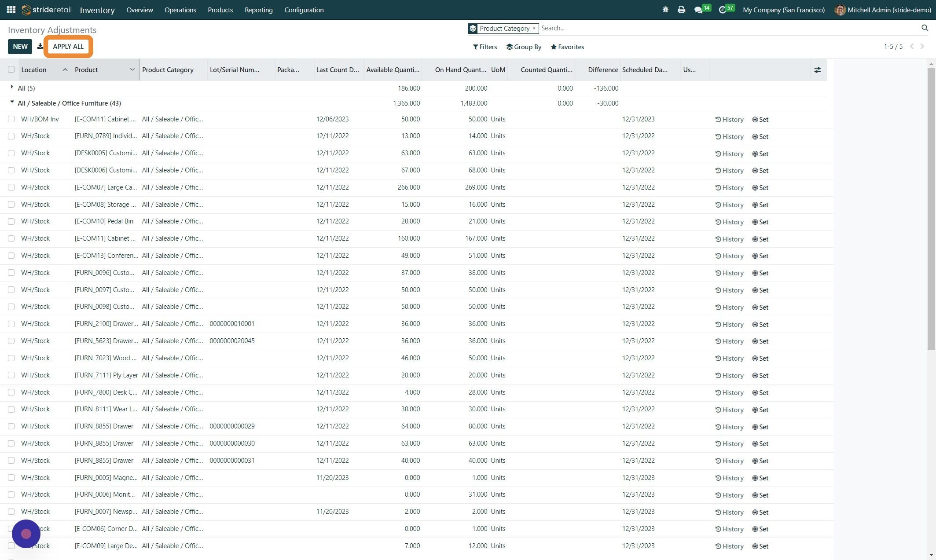Screen dimensions: 936x560
Task: Click the search magnifier icon
Action: pyautogui.click(x=925, y=28)
